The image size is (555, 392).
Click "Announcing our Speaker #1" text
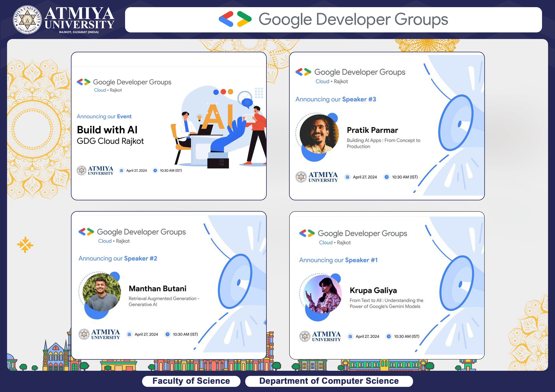(338, 260)
